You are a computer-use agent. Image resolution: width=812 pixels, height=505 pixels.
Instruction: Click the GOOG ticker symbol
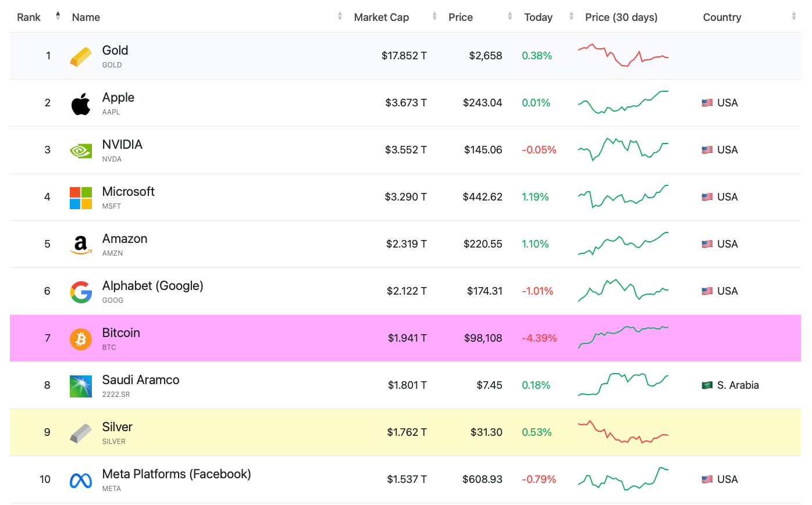tap(113, 300)
